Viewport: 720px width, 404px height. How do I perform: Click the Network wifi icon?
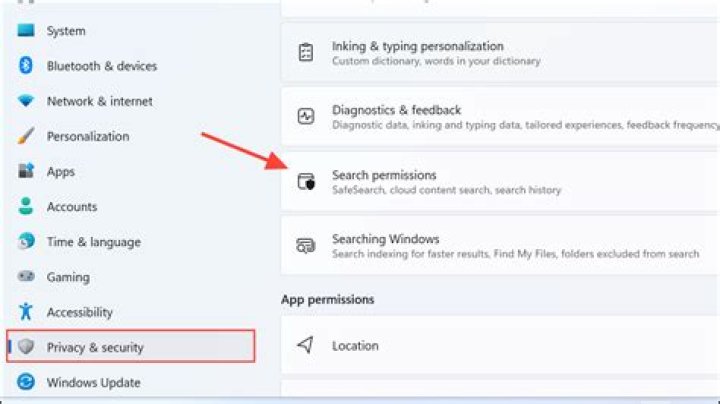pos(26,101)
